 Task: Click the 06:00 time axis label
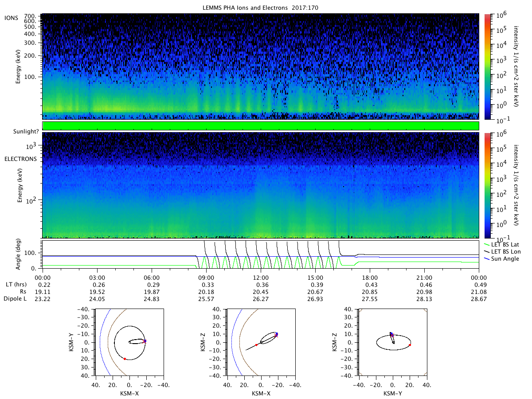tap(152, 276)
